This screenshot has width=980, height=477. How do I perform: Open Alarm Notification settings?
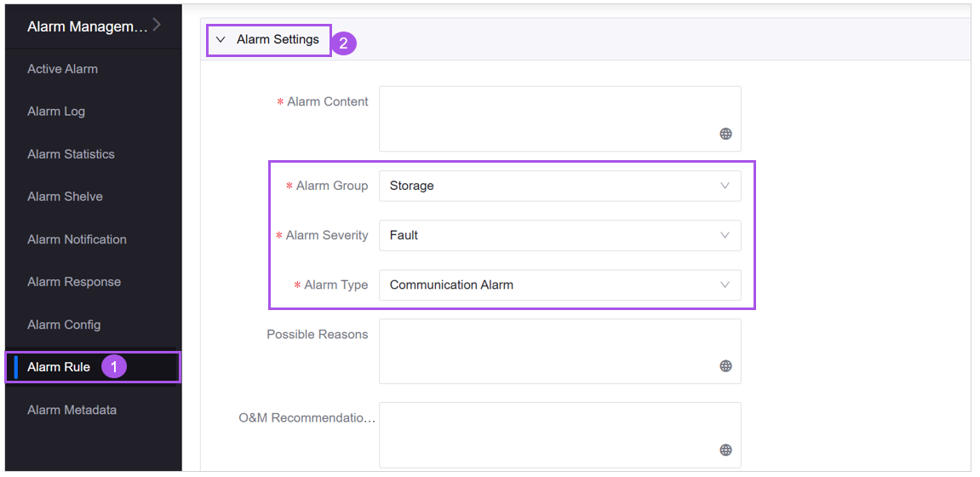pos(77,239)
